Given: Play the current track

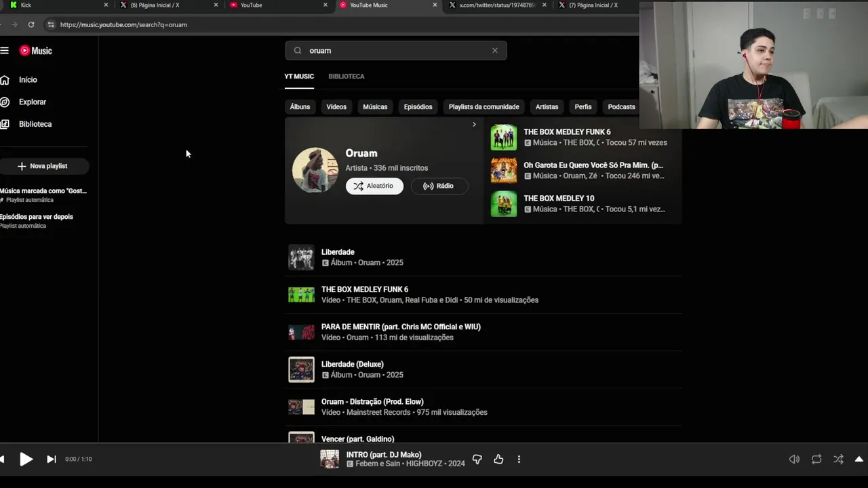Looking at the screenshot, I should point(26,460).
